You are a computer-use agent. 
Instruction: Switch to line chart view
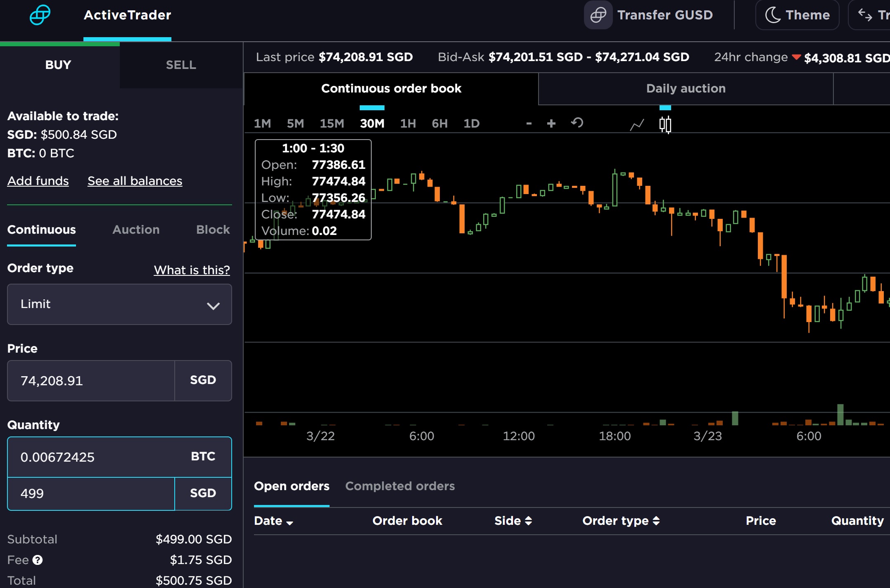[x=637, y=124]
